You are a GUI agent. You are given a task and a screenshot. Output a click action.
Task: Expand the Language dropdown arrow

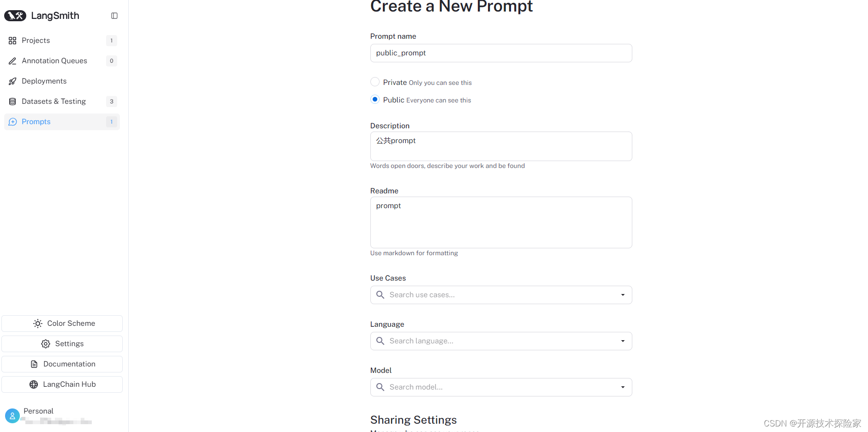623,341
